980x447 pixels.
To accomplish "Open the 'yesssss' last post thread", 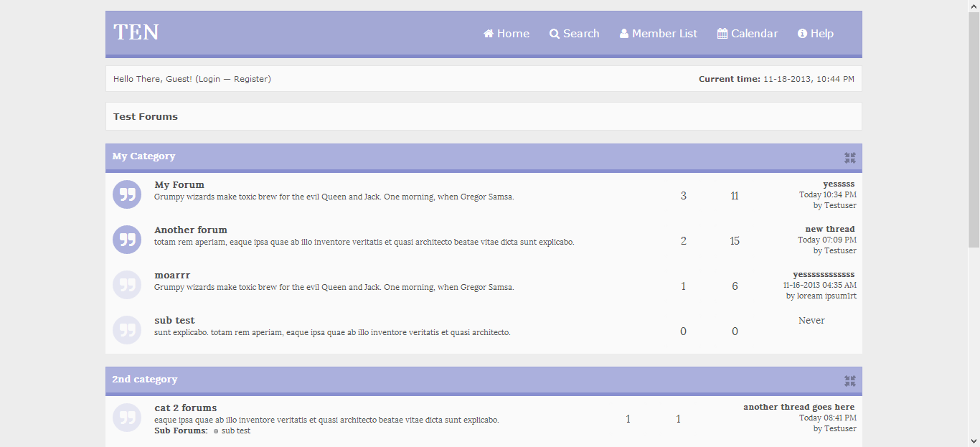I will tap(838, 184).
